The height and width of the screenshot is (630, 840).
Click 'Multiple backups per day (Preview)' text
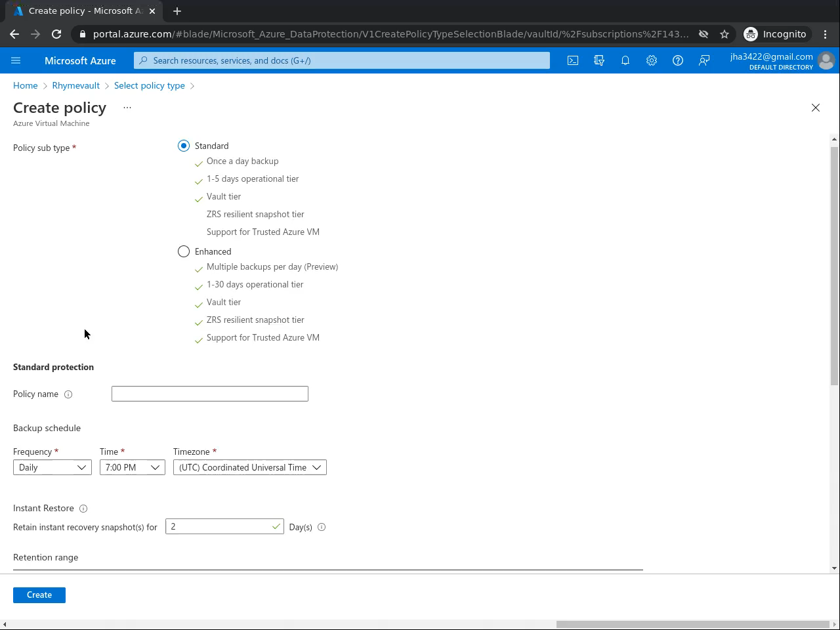pyautogui.click(x=272, y=267)
